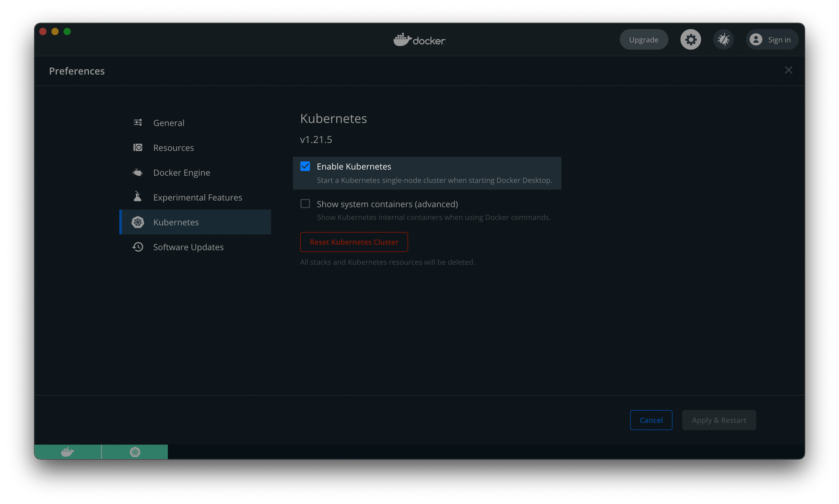Click the Sign in avatar icon
839x504 pixels.
pos(756,40)
